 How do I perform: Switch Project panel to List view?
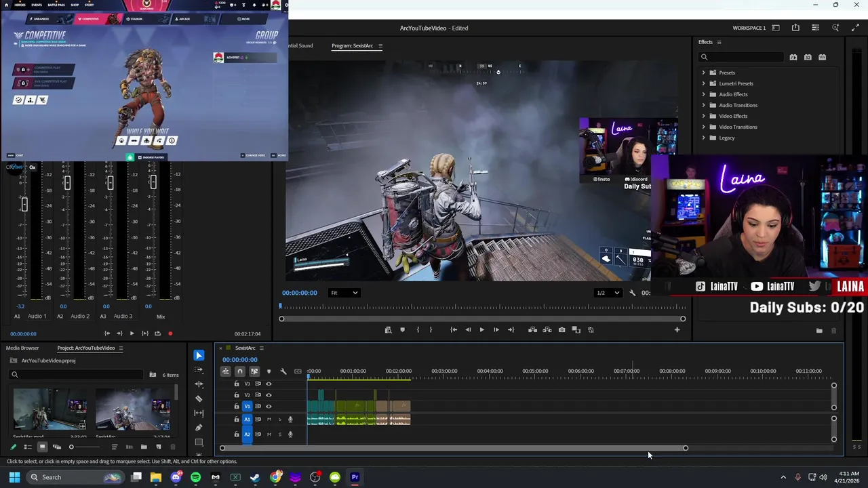28,447
